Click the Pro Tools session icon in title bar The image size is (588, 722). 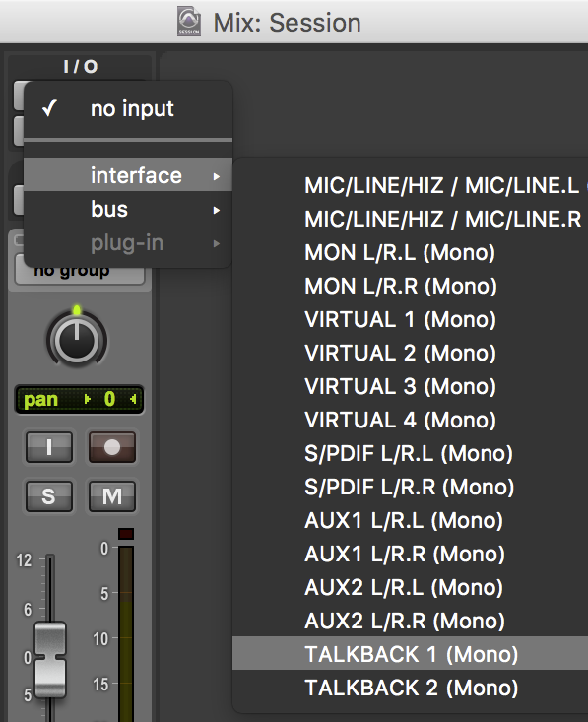[189, 22]
